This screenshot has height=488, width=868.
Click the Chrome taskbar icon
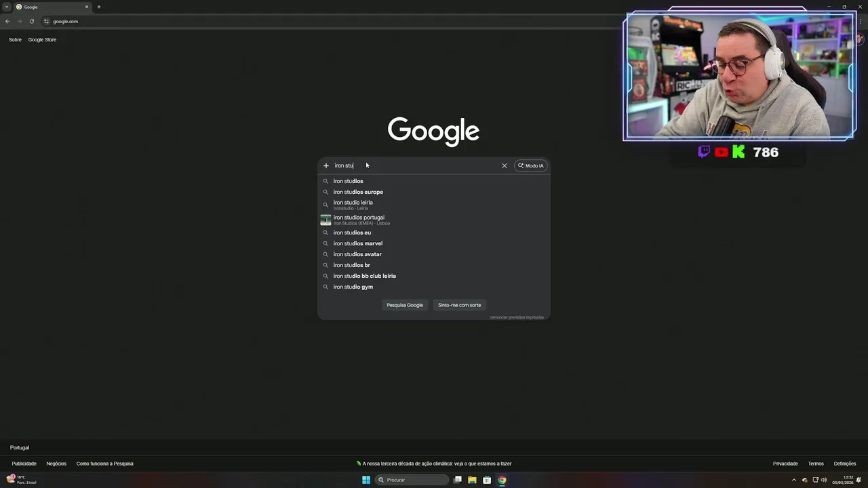click(x=502, y=480)
